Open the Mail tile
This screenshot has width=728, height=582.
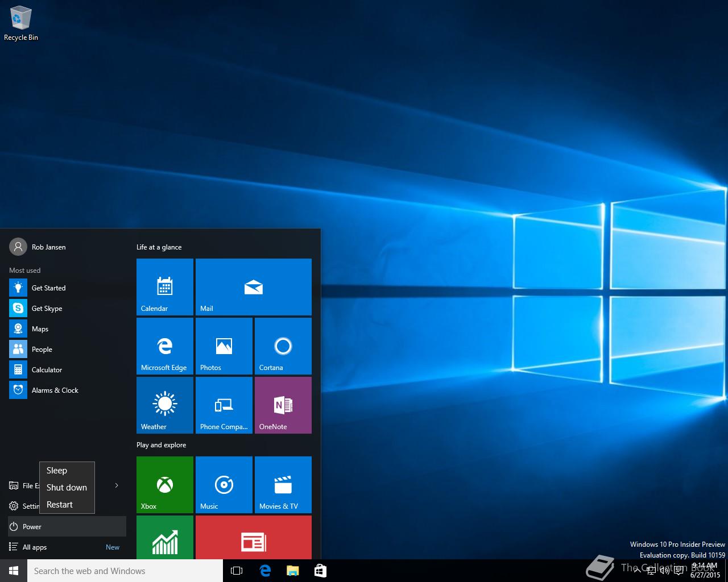pos(254,287)
